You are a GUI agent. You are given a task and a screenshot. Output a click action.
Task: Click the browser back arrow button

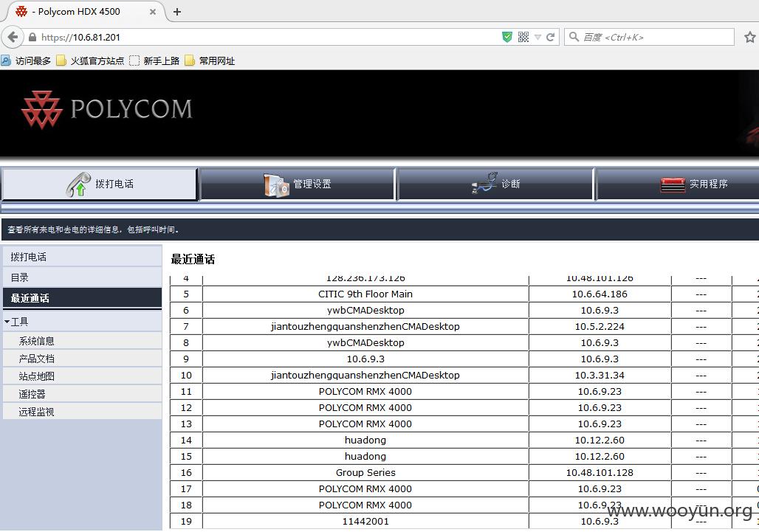[13, 37]
